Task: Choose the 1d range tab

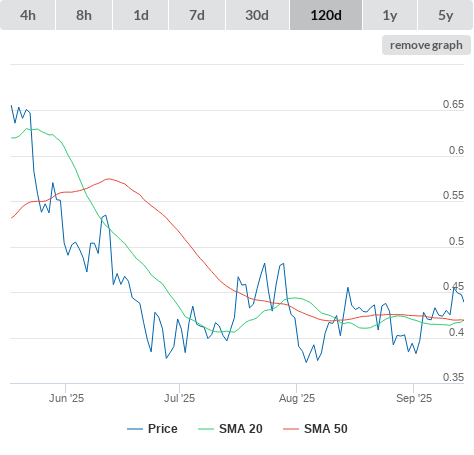Action: tap(141, 15)
